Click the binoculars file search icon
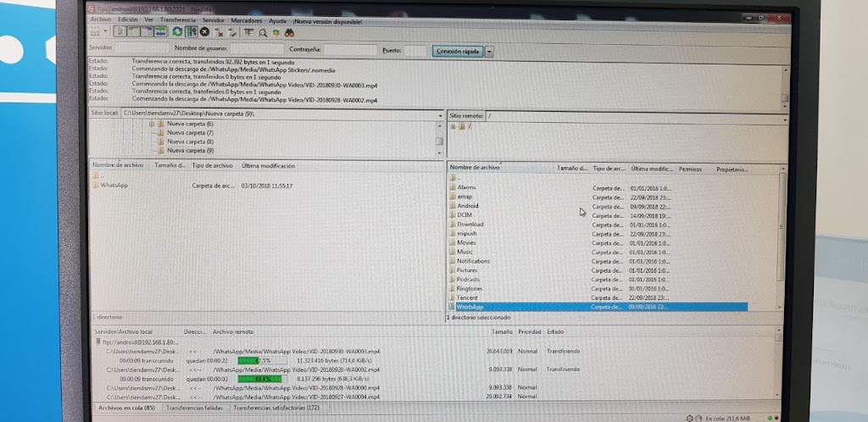The width and height of the screenshot is (868, 422). [x=288, y=32]
